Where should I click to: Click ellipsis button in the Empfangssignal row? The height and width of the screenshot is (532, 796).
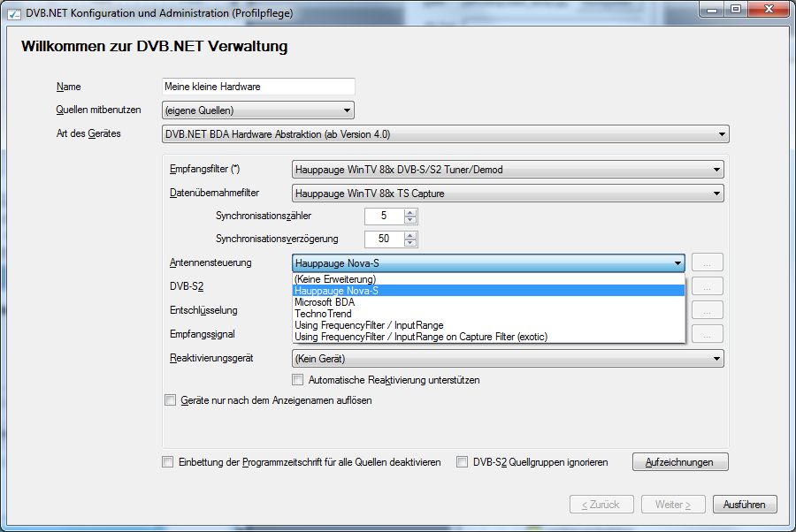[x=708, y=334]
